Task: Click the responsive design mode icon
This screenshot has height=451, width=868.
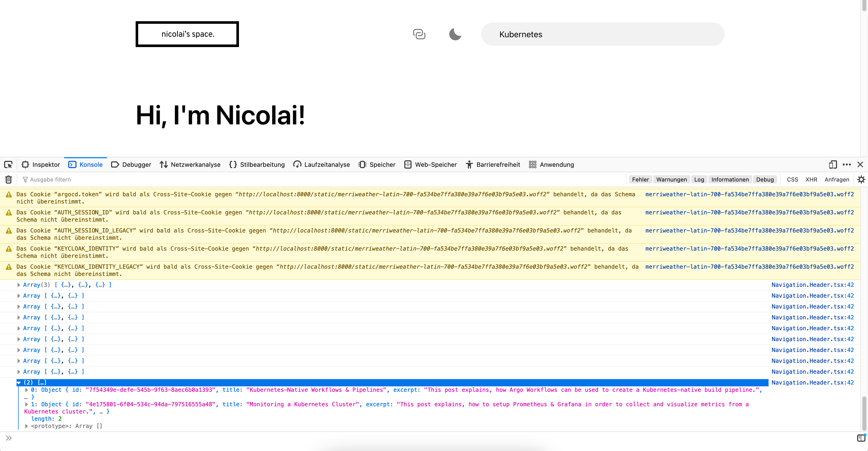Action: point(833,165)
